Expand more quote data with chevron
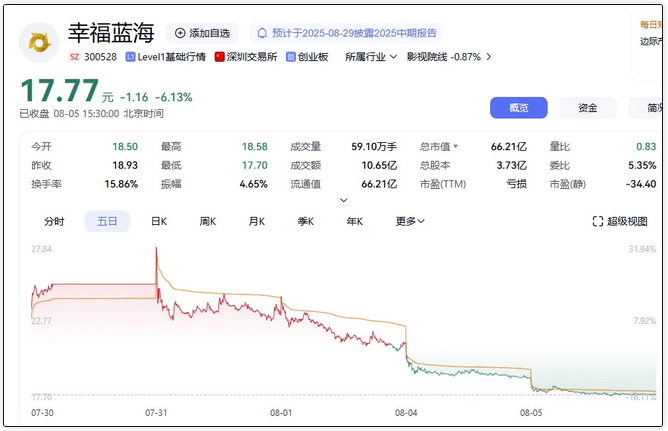 pos(344,200)
